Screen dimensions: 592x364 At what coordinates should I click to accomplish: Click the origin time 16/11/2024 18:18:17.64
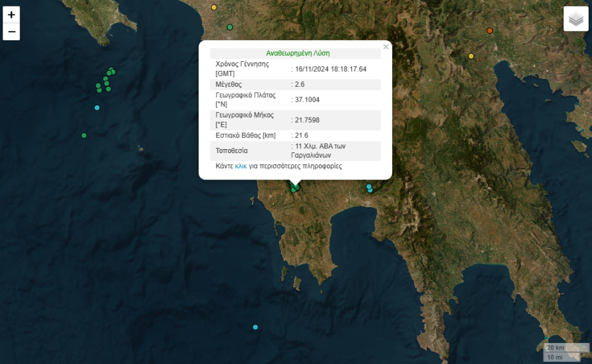click(330, 69)
